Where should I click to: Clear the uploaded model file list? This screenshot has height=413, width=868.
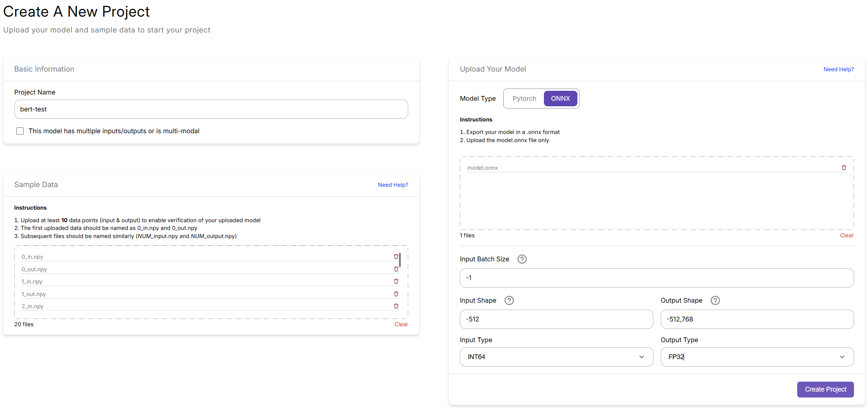[x=847, y=235]
